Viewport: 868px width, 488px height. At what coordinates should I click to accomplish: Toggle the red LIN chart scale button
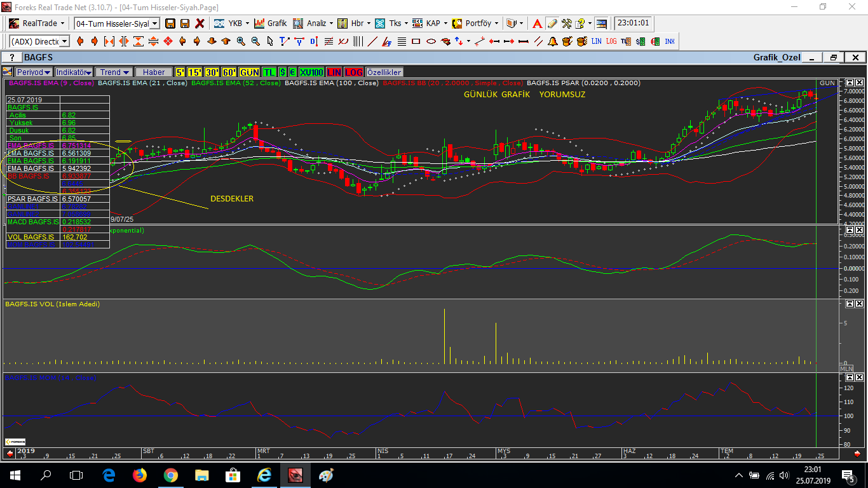click(x=334, y=72)
